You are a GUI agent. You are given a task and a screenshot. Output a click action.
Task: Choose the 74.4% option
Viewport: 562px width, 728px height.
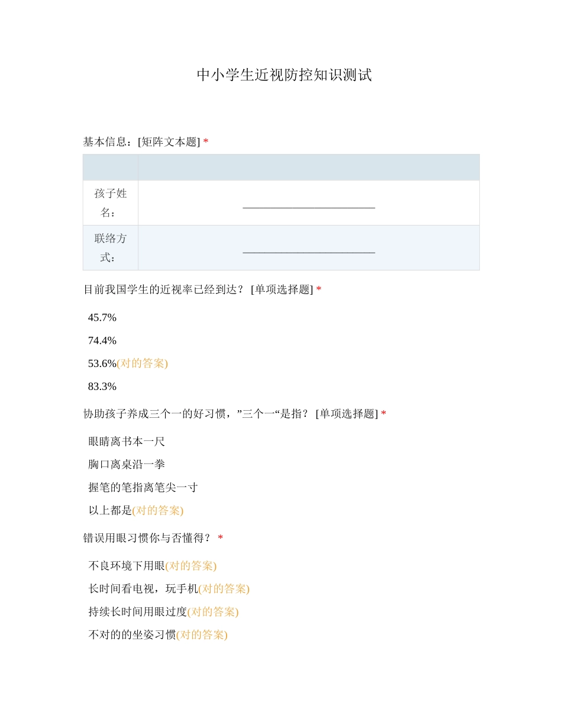(102, 341)
